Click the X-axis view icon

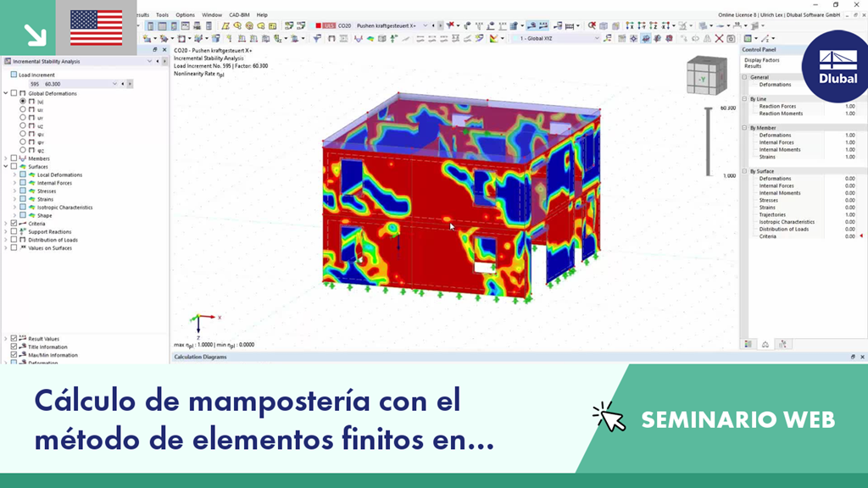[630, 25]
